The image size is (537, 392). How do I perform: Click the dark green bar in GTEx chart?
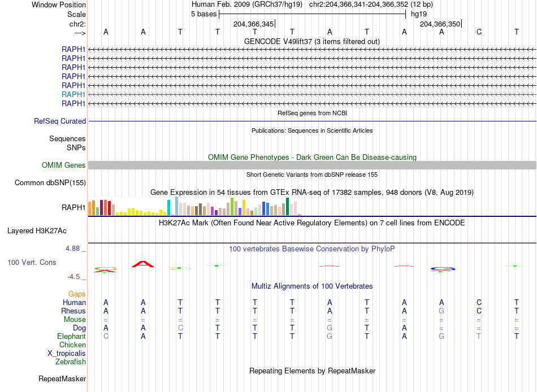(287, 206)
